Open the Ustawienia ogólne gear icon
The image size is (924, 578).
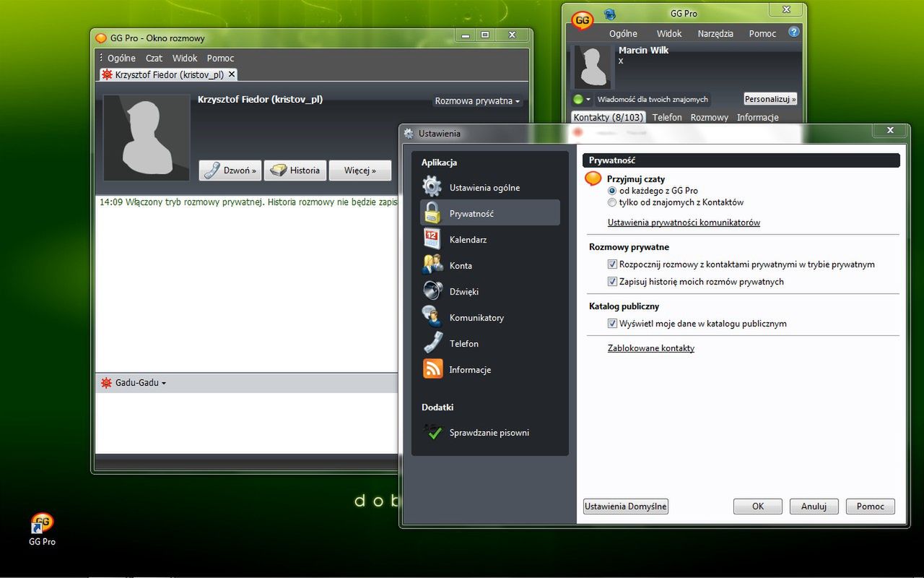click(432, 187)
